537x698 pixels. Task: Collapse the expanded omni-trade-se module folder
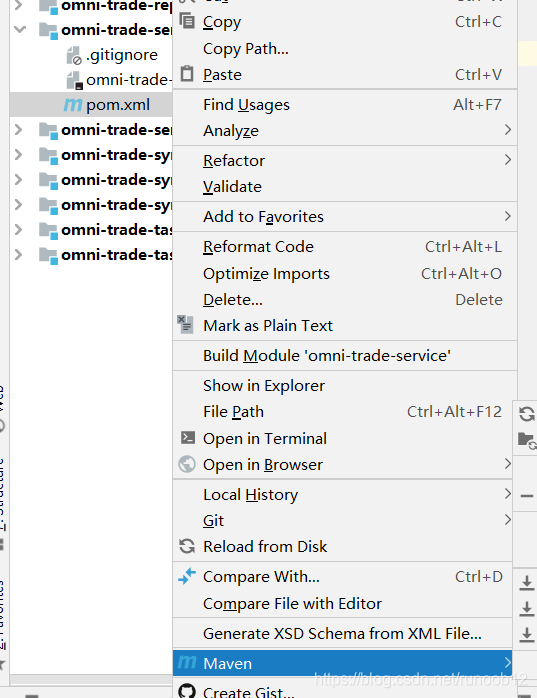click(x=19, y=29)
